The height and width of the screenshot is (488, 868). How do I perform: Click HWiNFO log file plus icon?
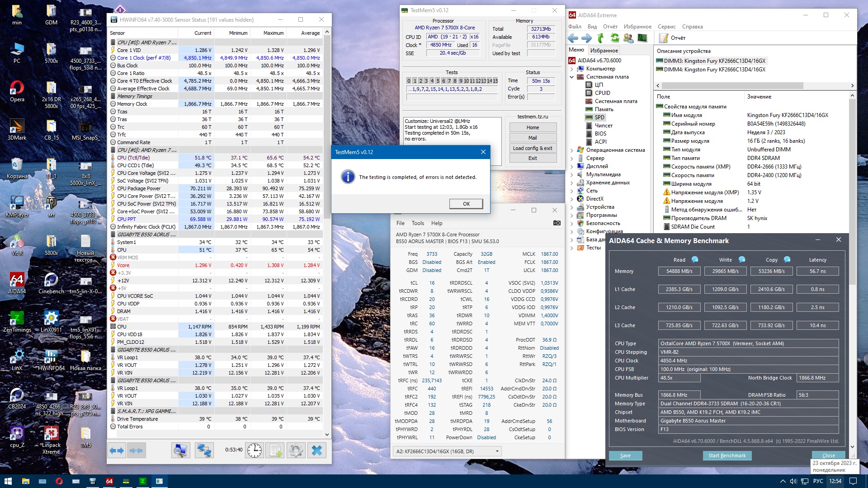pos(275,450)
